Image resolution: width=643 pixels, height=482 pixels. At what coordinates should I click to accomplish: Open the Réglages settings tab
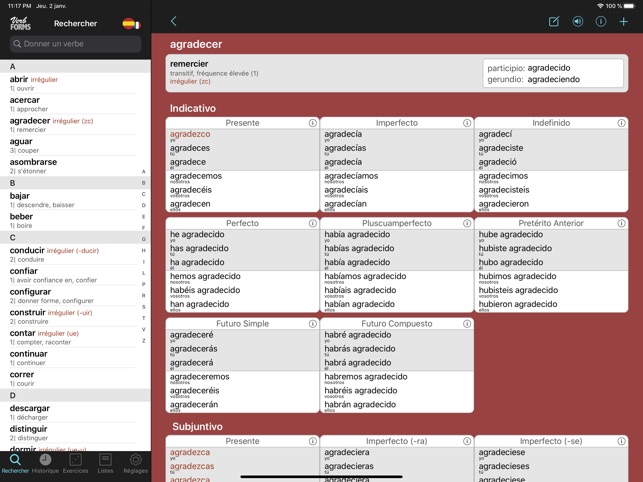click(135, 463)
